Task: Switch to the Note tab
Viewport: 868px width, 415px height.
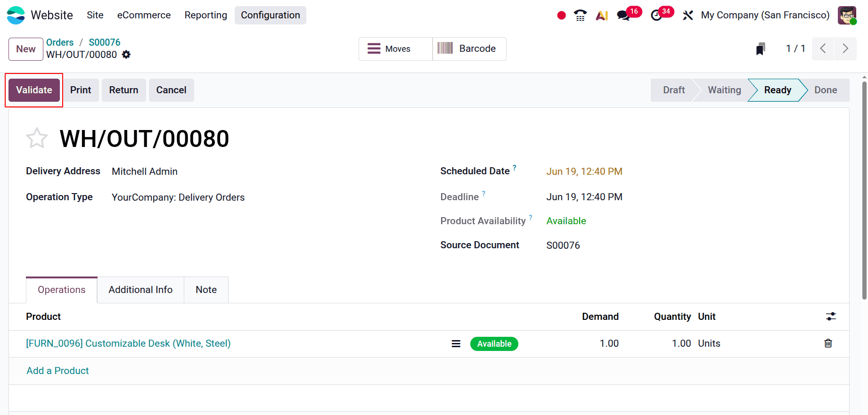Action: [206, 290]
